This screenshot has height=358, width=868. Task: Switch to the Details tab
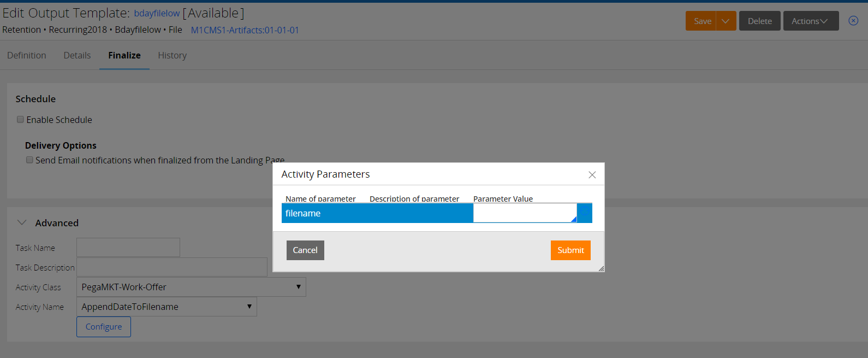pyautogui.click(x=77, y=55)
